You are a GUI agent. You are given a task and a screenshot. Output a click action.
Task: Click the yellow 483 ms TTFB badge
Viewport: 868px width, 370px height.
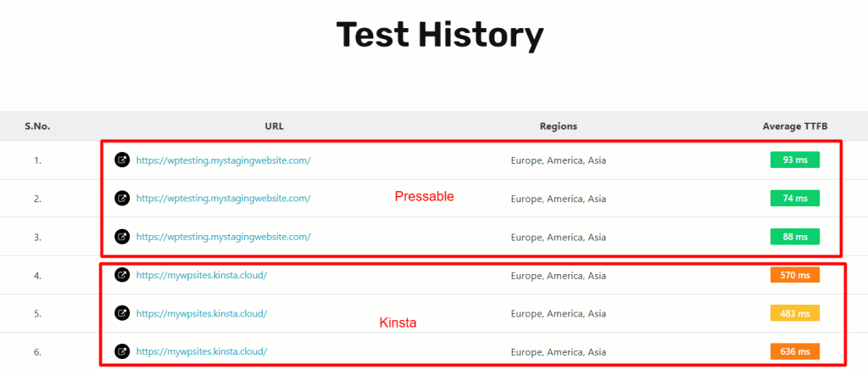(794, 313)
